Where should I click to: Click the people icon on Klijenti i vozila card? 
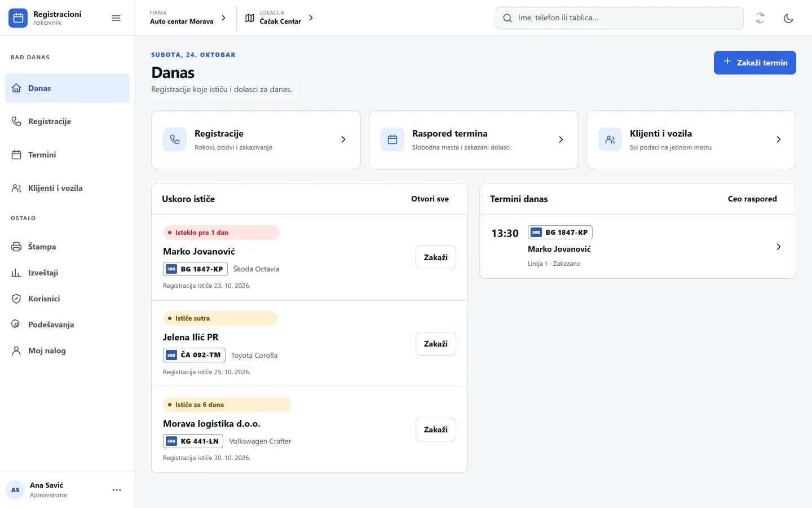click(x=610, y=139)
